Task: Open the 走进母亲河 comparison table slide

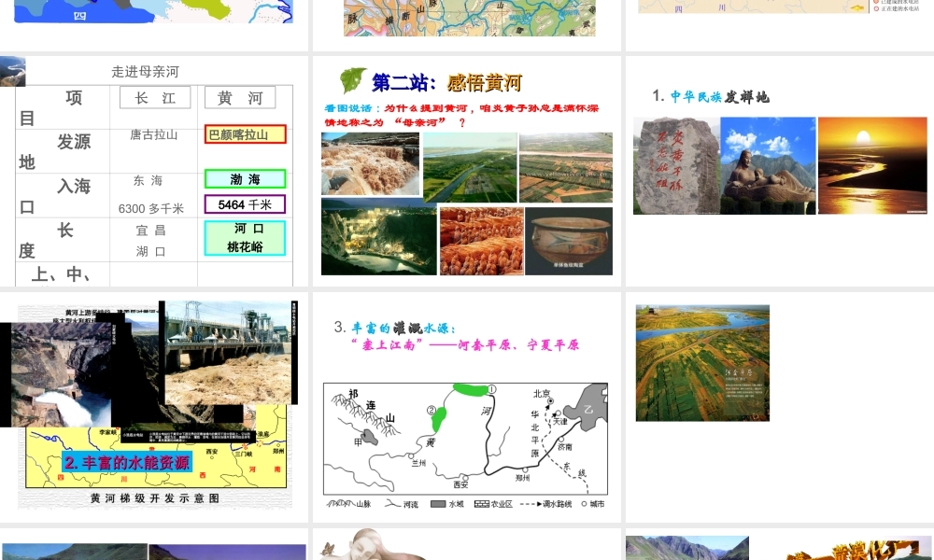Action: [154, 172]
